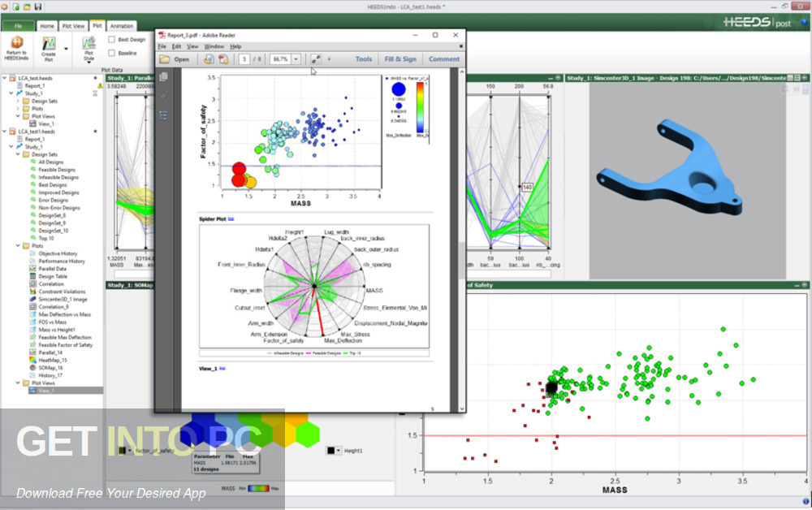Click the Adobe Reader Open folder icon
The height and width of the screenshot is (510, 812).
point(165,59)
